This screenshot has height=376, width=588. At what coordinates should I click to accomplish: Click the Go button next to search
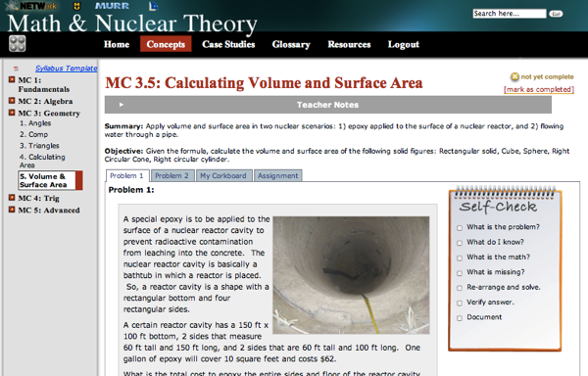tap(556, 14)
